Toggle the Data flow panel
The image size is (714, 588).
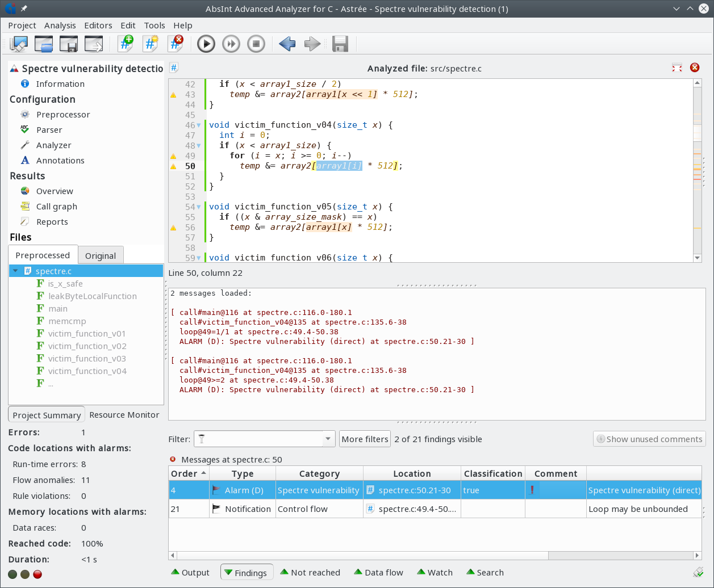click(378, 573)
